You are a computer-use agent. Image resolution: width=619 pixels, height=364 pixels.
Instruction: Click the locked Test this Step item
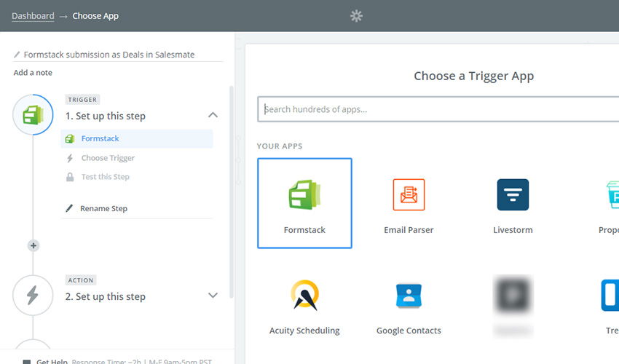(x=105, y=177)
